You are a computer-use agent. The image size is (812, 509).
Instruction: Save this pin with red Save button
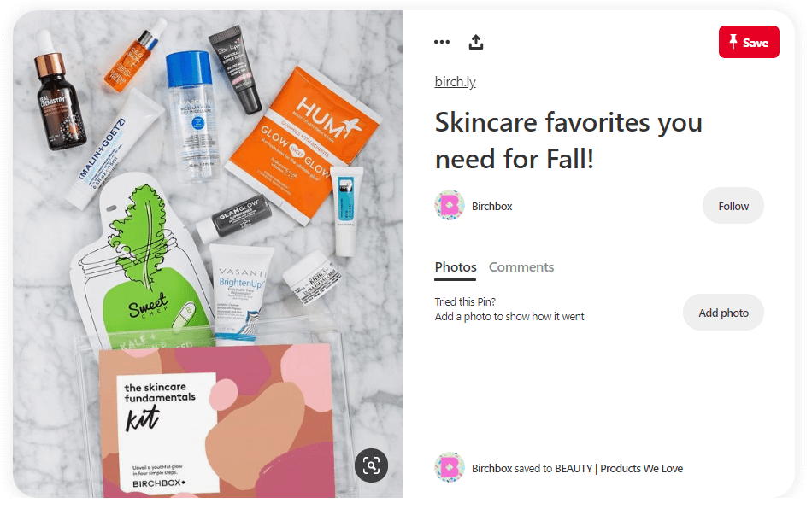[x=749, y=42]
